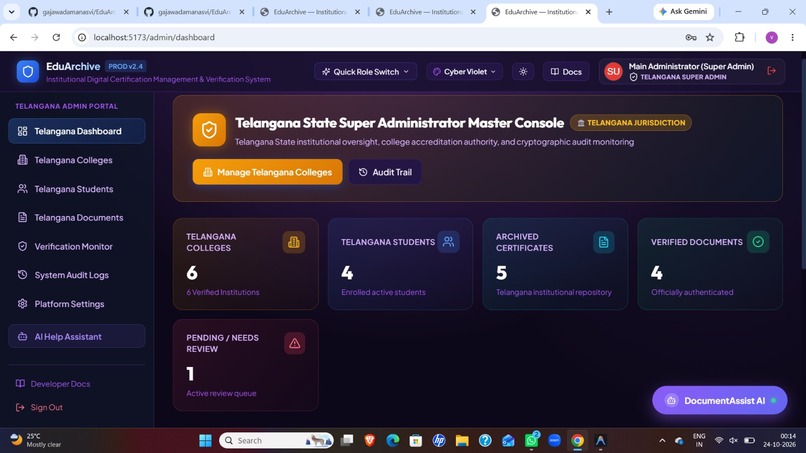Click the Chrome profile avatar
The height and width of the screenshot is (453, 806).
(772, 37)
